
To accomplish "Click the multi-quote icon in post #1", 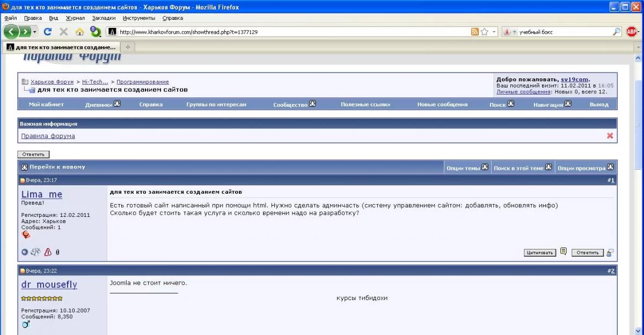I will point(563,251).
